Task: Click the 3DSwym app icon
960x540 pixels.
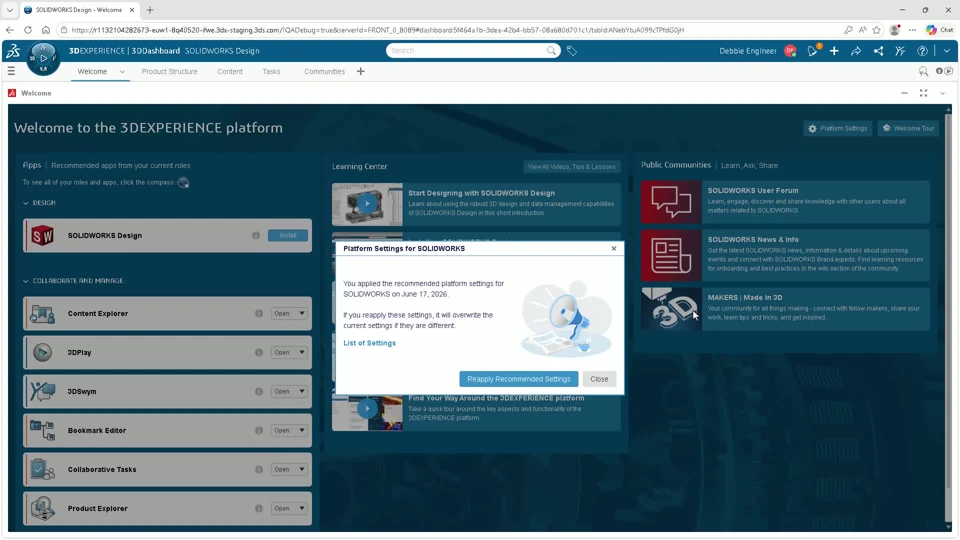Action: 42,392
